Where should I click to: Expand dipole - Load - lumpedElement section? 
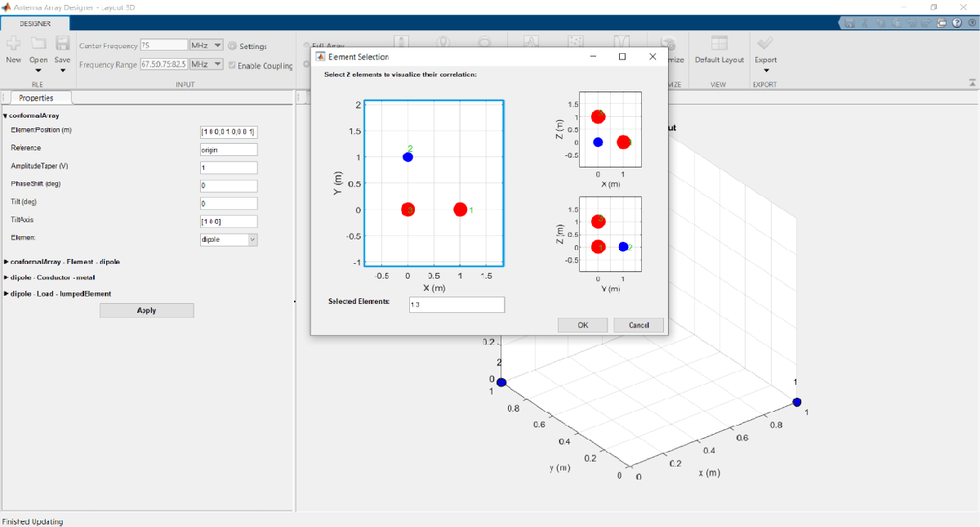tap(58, 293)
